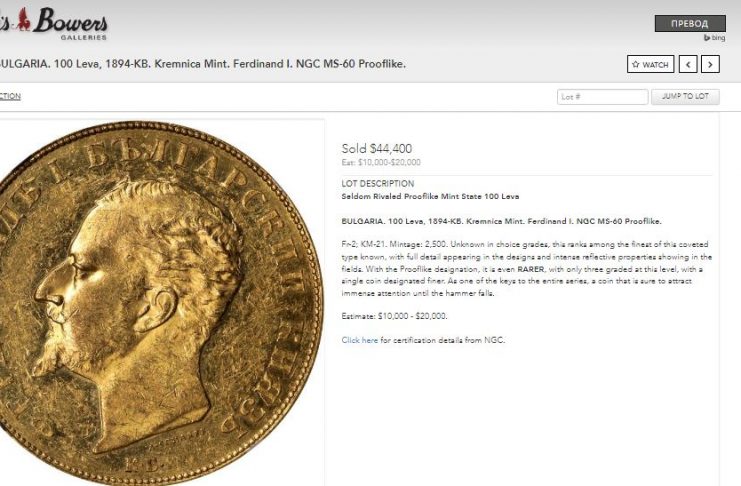Screen dimensions: 741x486
Task: Click the lot title heading text
Action: pyautogui.click(x=202, y=64)
